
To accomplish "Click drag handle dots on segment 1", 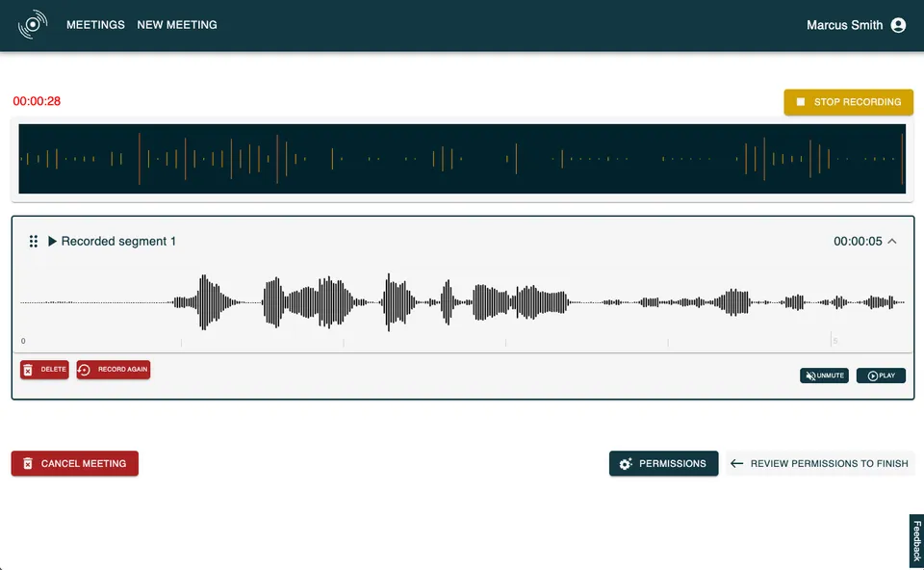I will pos(34,241).
